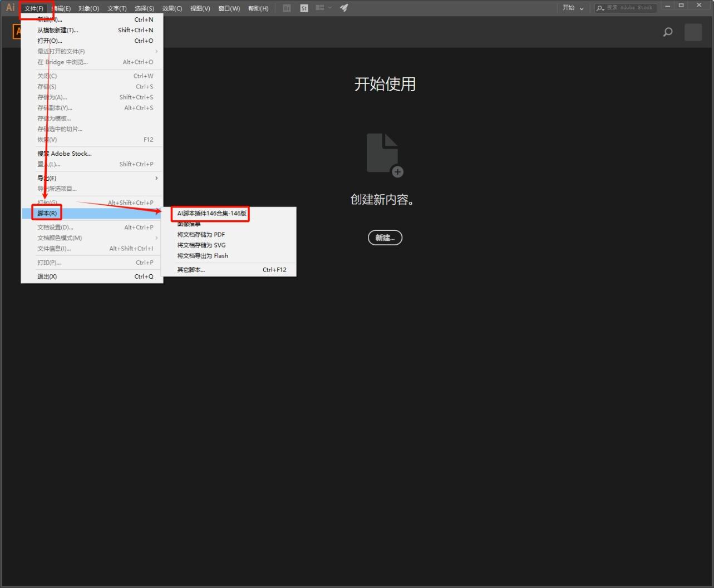This screenshot has height=588, width=714.
Task: Select 将文档存储为 PDF script
Action: [201, 235]
